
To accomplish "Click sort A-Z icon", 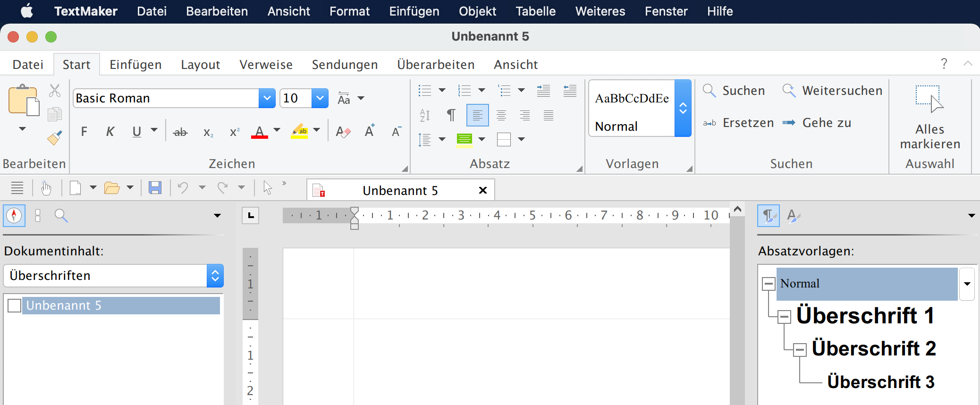I will click(x=425, y=115).
